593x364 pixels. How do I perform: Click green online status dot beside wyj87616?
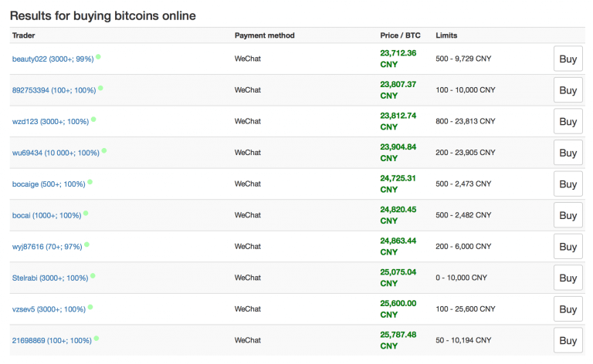pos(86,244)
